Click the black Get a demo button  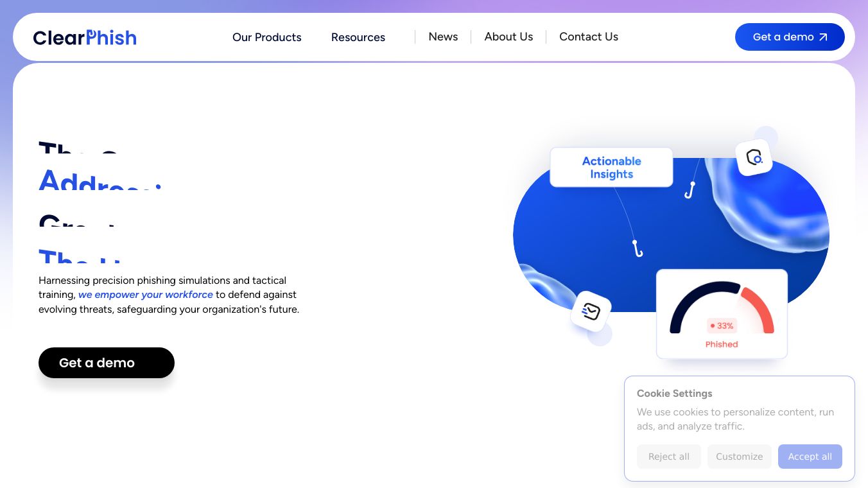[107, 363]
